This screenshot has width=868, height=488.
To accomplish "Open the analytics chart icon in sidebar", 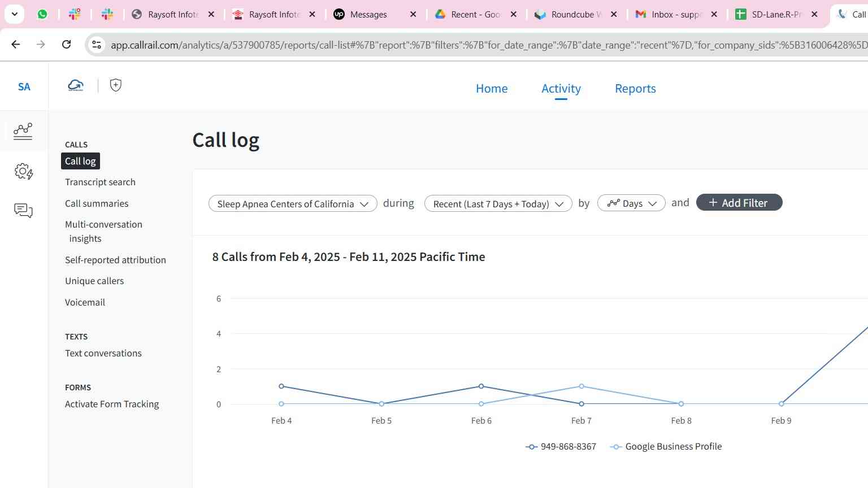I will pos(23,131).
